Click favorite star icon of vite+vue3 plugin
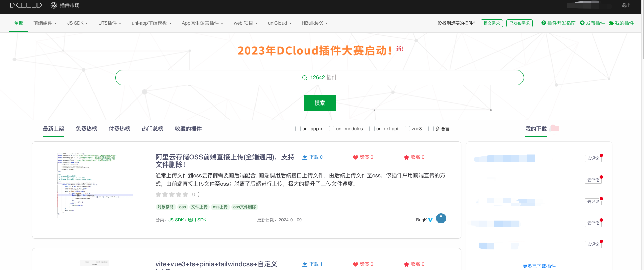Image resolution: width=644 pixels, height=270 pixels. point(406,264)
